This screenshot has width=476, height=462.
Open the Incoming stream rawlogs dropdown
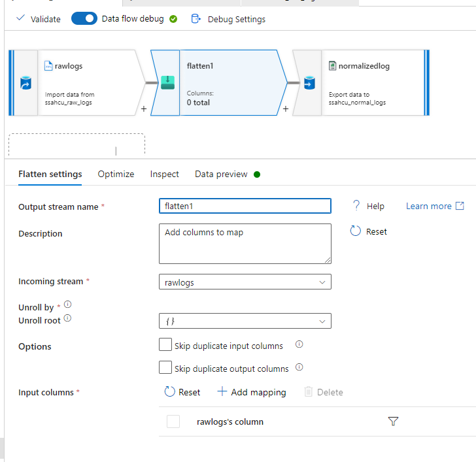pyautogui.click(x=245, y=282)
